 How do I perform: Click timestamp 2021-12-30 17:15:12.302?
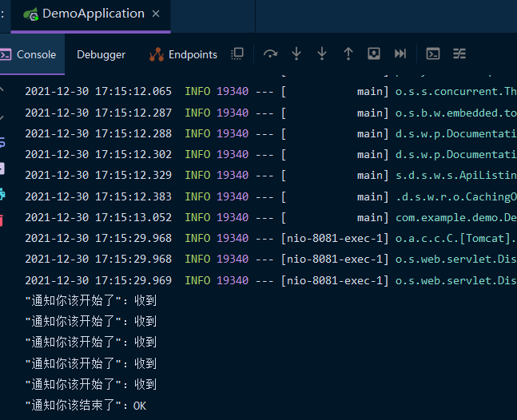(98, 154)
